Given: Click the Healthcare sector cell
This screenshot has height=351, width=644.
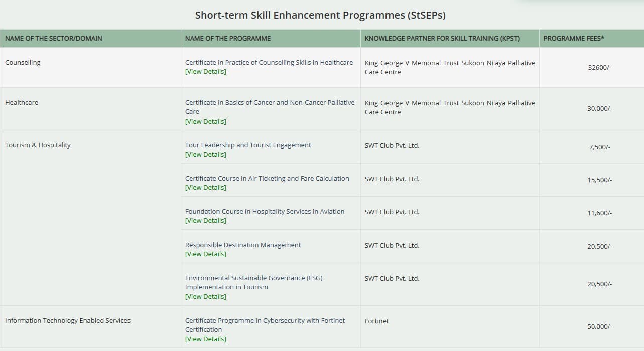Looking at the screenshot, I should point(22,103).
